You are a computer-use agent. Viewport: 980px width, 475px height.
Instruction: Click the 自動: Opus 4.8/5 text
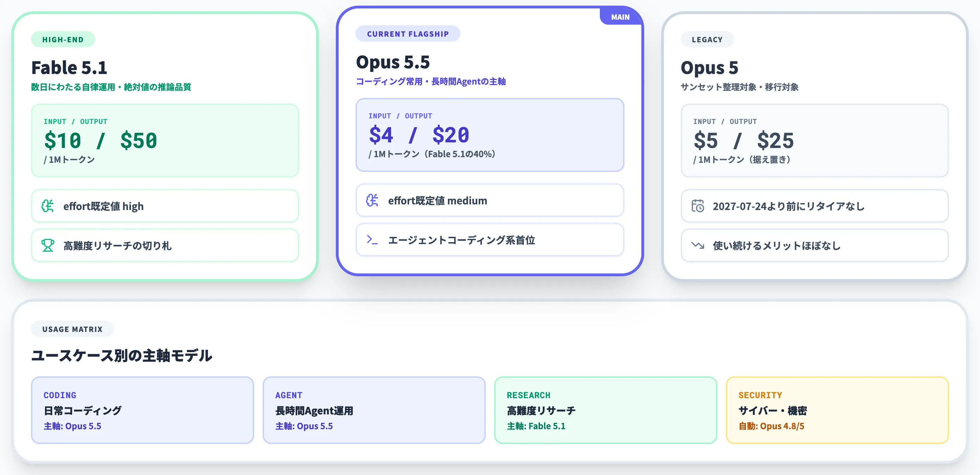coord(771,426)
